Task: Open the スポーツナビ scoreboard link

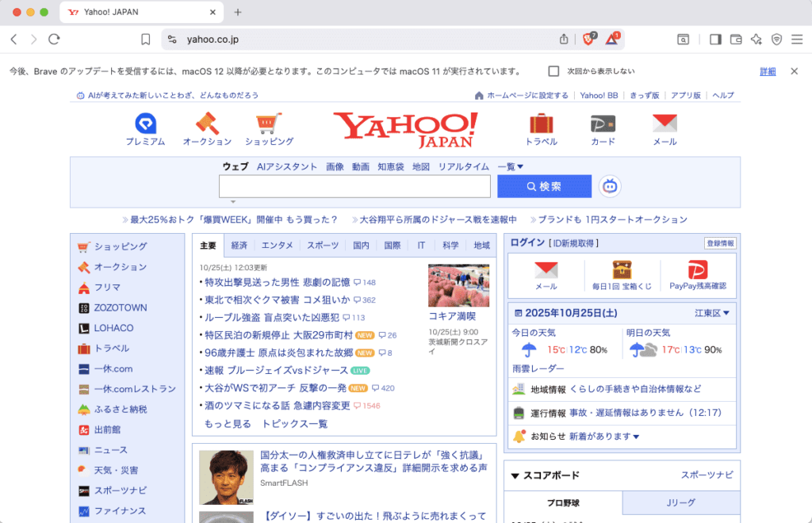Action: click(x=707, y=475)
